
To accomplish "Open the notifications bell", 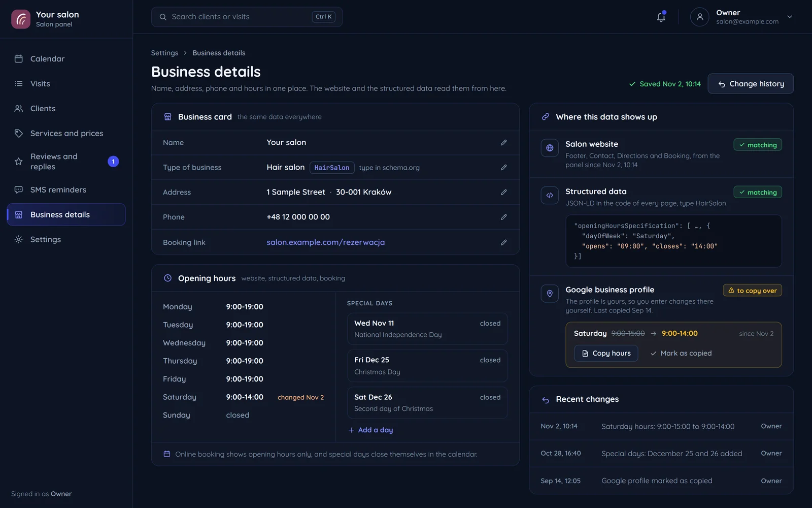I will (661, 17).
